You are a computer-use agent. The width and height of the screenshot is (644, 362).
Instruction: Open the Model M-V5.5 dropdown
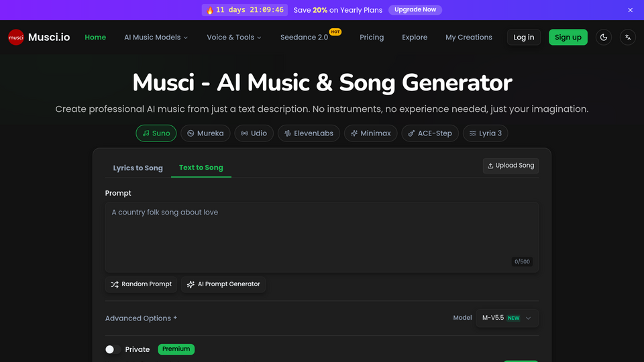[x=507, y=318]
